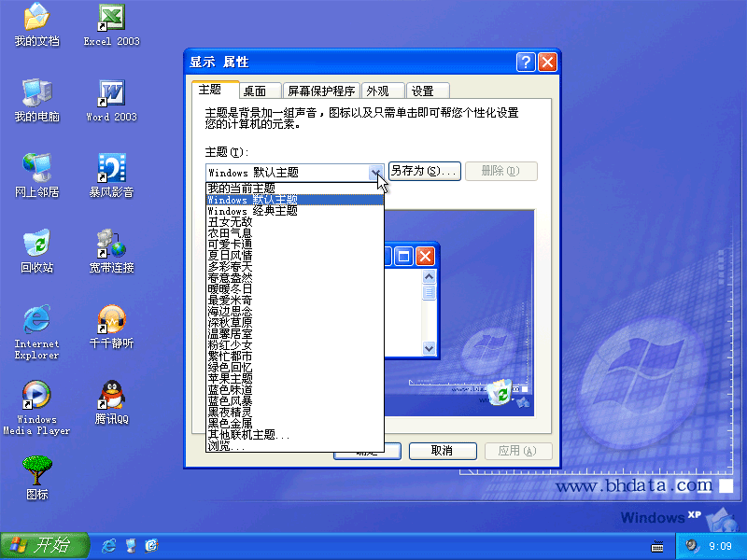This screenshot has height=560, width=747.
Task: Select 蓝色风暴 from the theme list
Action: pyautogui.click(x=295, y=401)
